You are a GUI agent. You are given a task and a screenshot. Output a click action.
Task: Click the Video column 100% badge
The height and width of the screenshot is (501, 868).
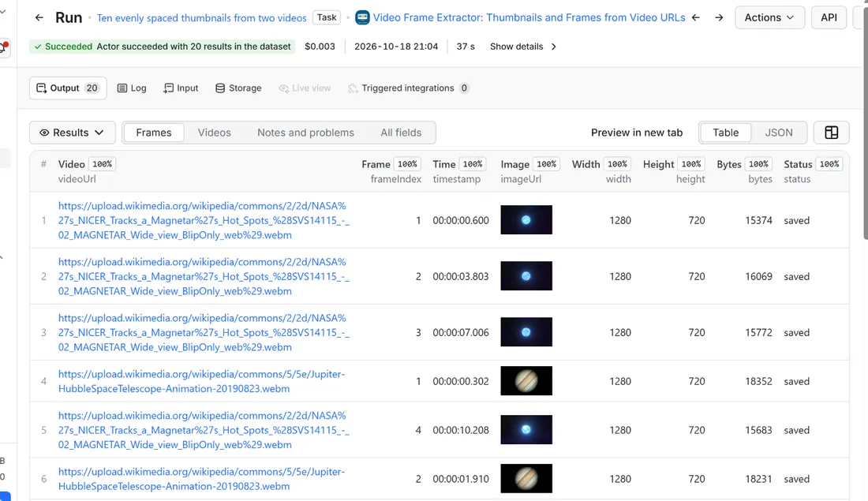[102, 164]
